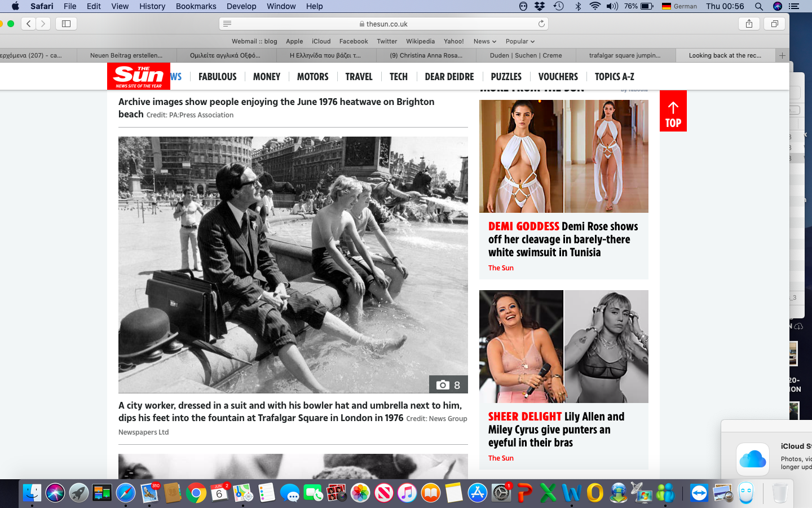Switch to trafalgar square jumpin... tab
Image resolution: width=812 pixels, height=508 pixels.
point(625,55)
